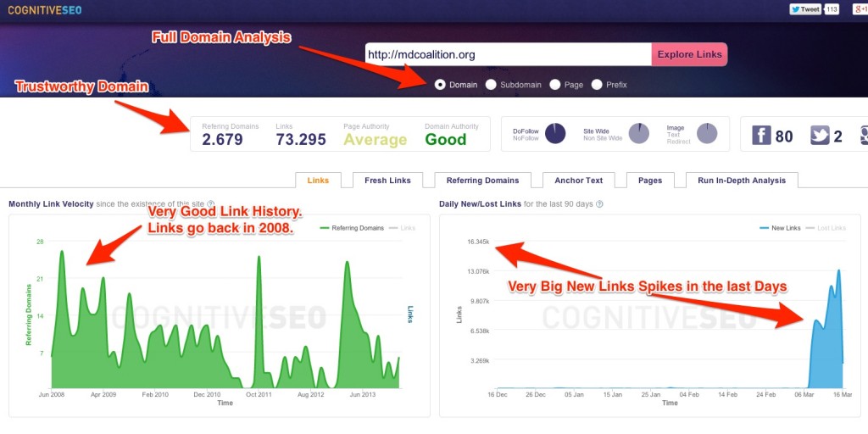
Task: Open the Fresh Links tab
Action: [x=387, y=181]
